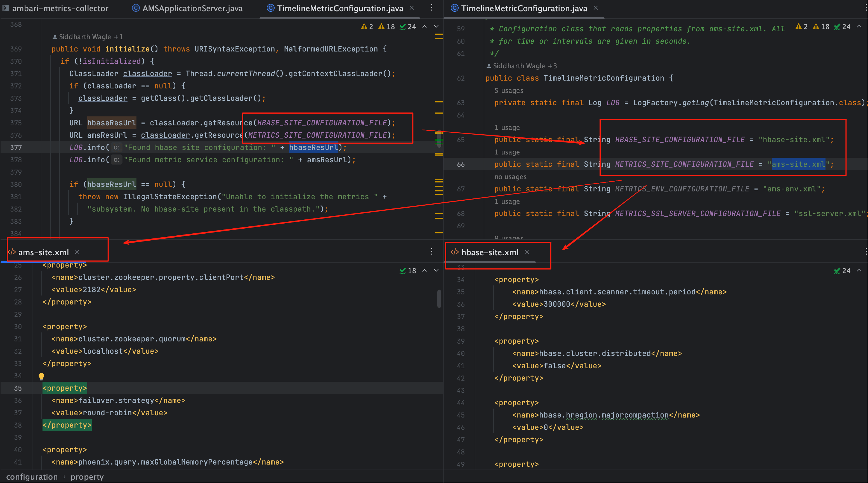Go to previous problem in the right Java editor

coord(859,26)
